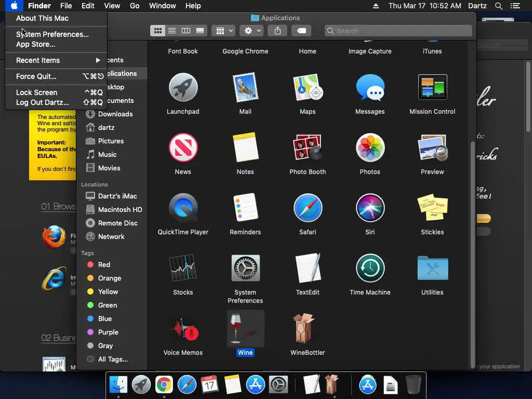Screen dimensions: 532x399
Task: Open the WineBottler app icon
Action: [x=304, y=328]
